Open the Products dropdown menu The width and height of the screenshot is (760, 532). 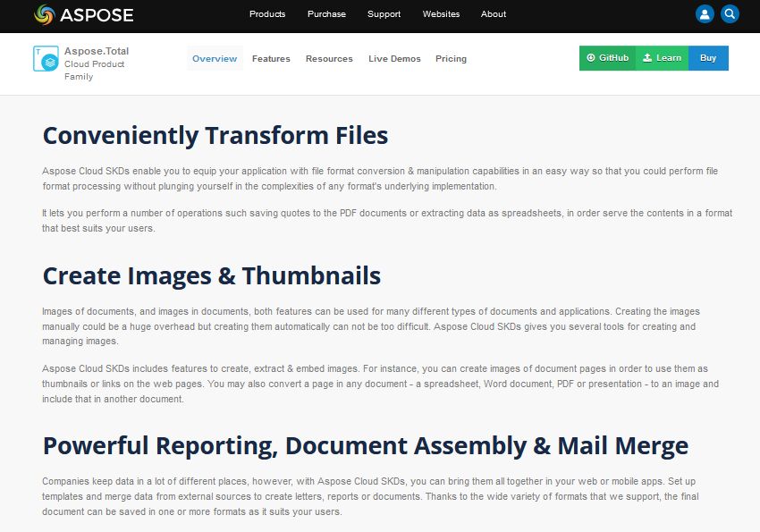[266, 14]
